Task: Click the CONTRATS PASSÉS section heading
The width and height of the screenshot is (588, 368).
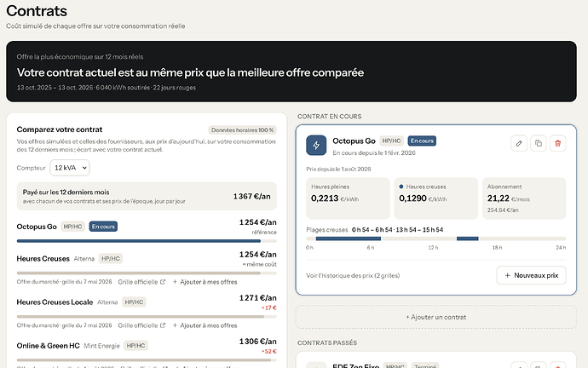Action: coord(327,343)
